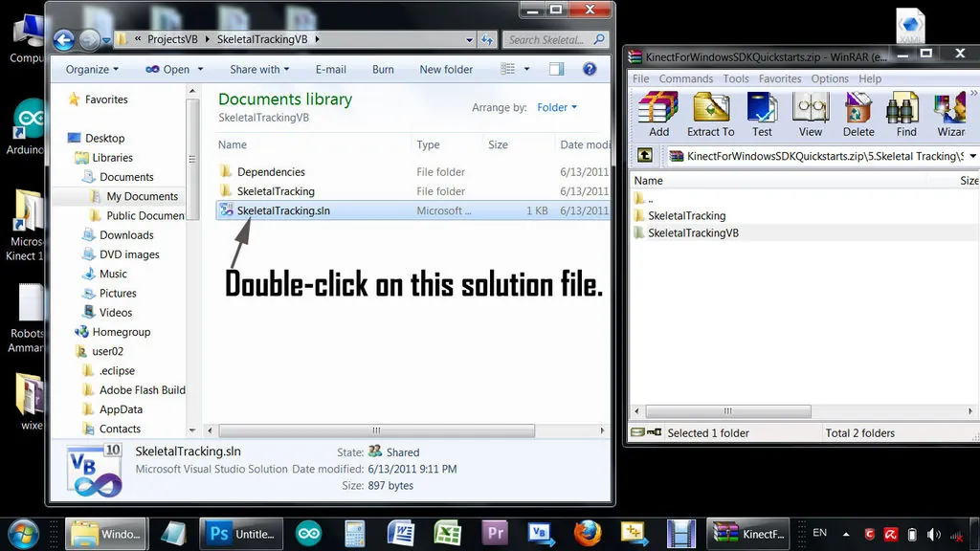Open the Organize dropdown menu
The width and height of the screenshot is (980, 551).
[92, 69]
